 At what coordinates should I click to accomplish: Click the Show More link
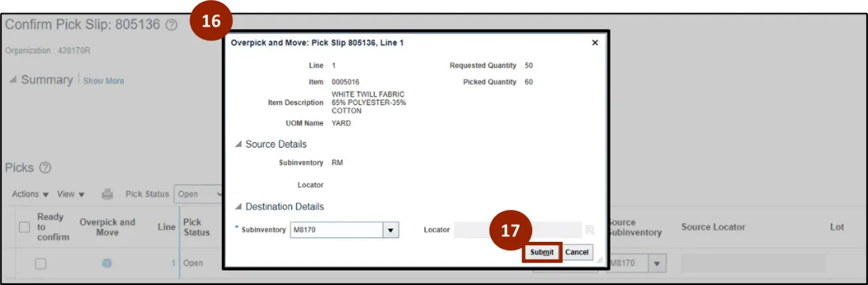104,81
